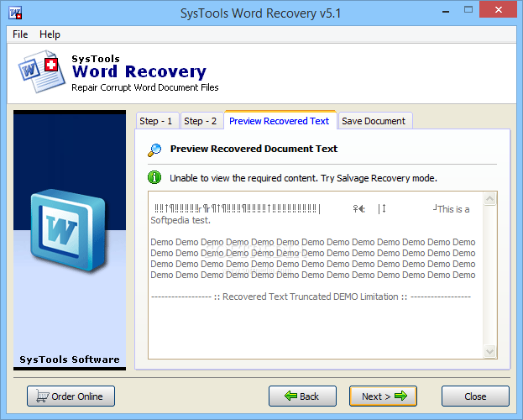Image resolution: width=523 pixels, height=420 pixels.
Task: Click the 'Recovered Text Truncated DEMO Limitation' line
Action: click(311, 297)
